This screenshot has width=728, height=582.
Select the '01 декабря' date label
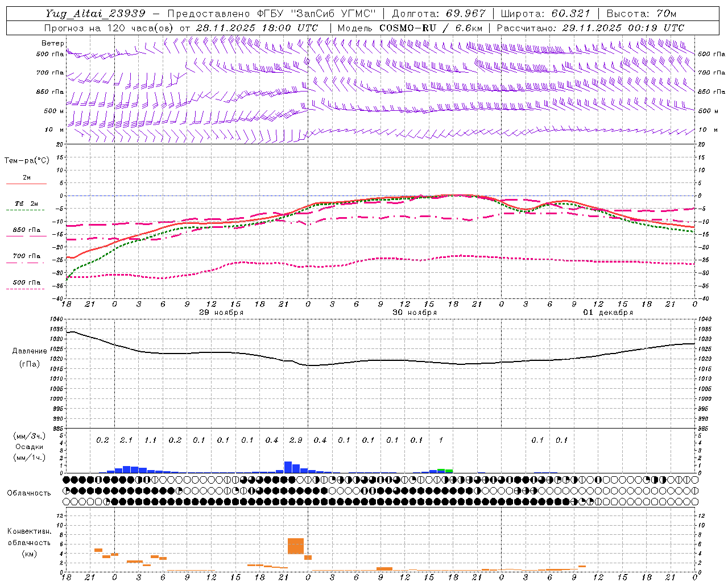click(x=608, y=313)
